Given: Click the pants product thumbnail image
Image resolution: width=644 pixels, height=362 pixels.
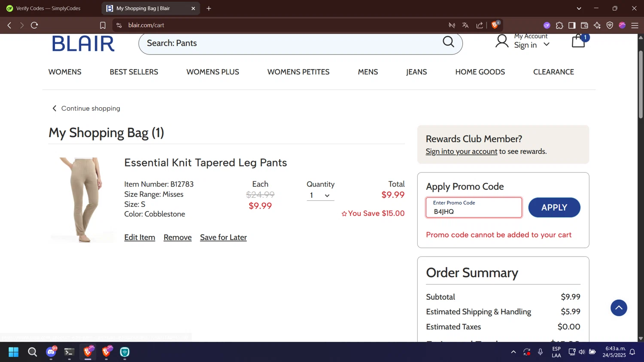Looking at the screenshot, I should coord(82,200).
